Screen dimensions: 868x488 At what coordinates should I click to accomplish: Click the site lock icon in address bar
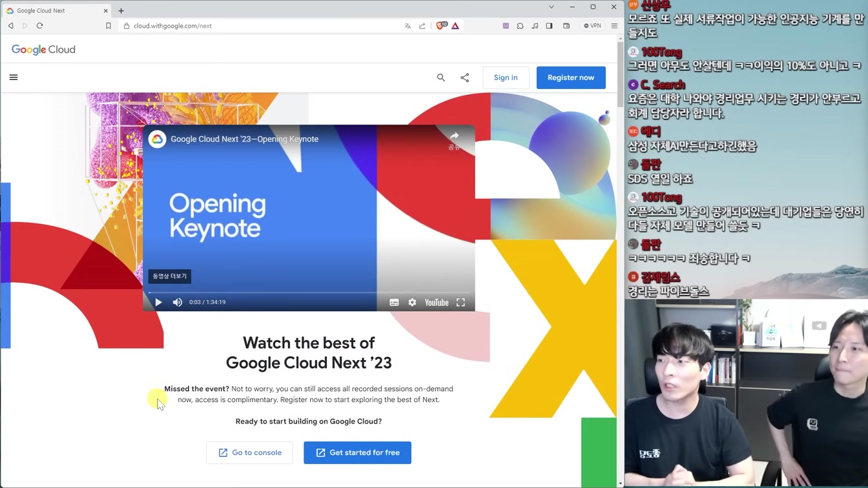pyautogui.click(x=127, y=26)
